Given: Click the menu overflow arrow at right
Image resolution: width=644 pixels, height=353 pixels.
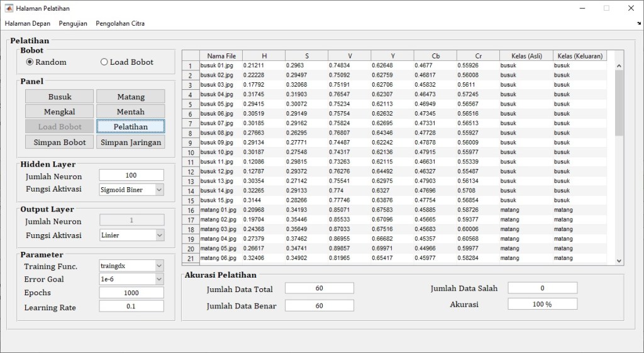Looking at the screenshot, I should (x=639, y=24).
